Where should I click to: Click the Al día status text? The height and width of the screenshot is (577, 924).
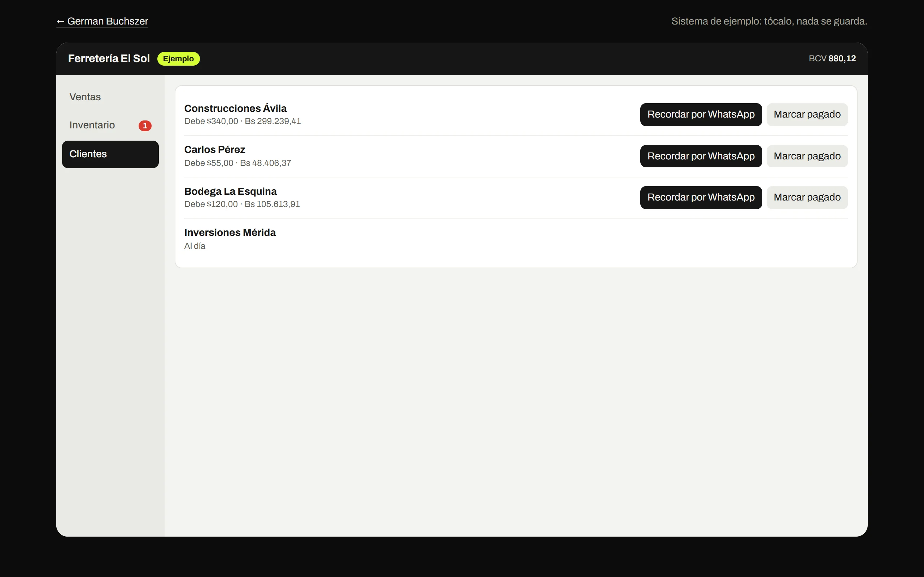pyautogui.click(x=195, y=246)
